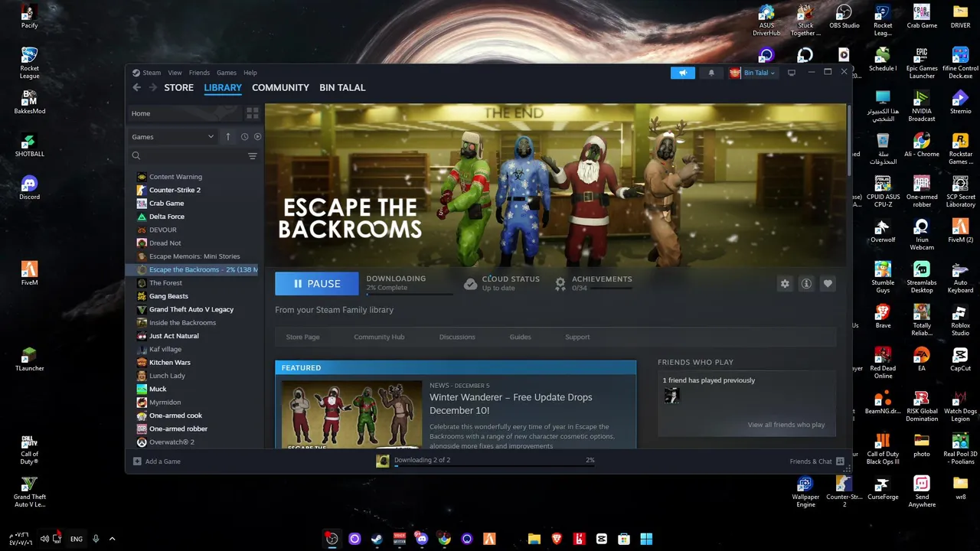Open Winter Wanderer news article title

click(511, 403)
